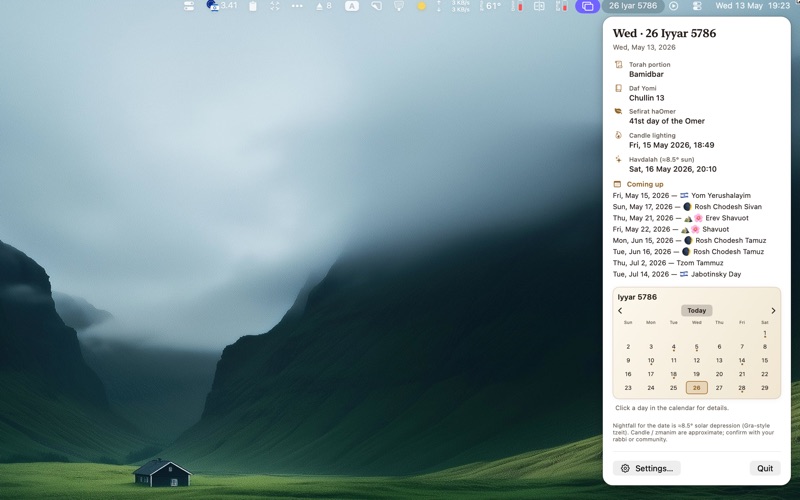Click the Israeli flag moon icon showing 3.41
Image resolution: width=800 pixels, height=500 pixels.
tap(221, 6)
